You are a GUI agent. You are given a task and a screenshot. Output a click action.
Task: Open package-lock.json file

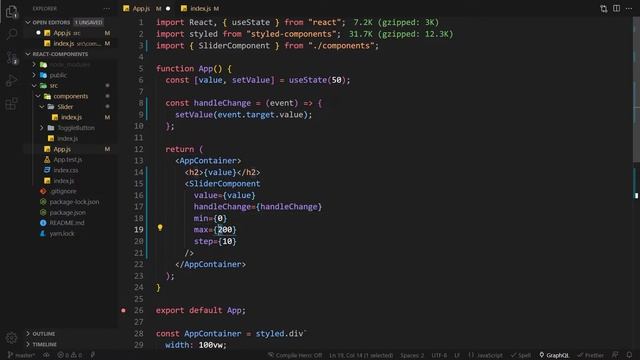click(74, 202)
